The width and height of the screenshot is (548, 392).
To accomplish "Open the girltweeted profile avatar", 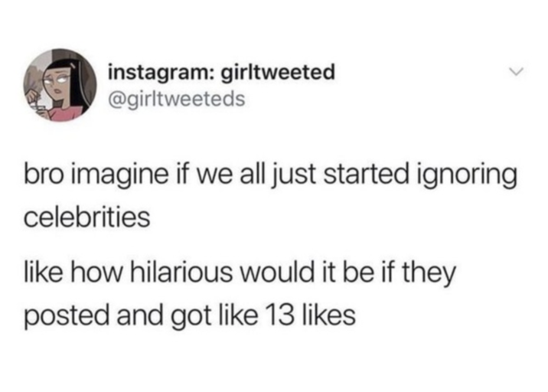I will pos(60,85).
